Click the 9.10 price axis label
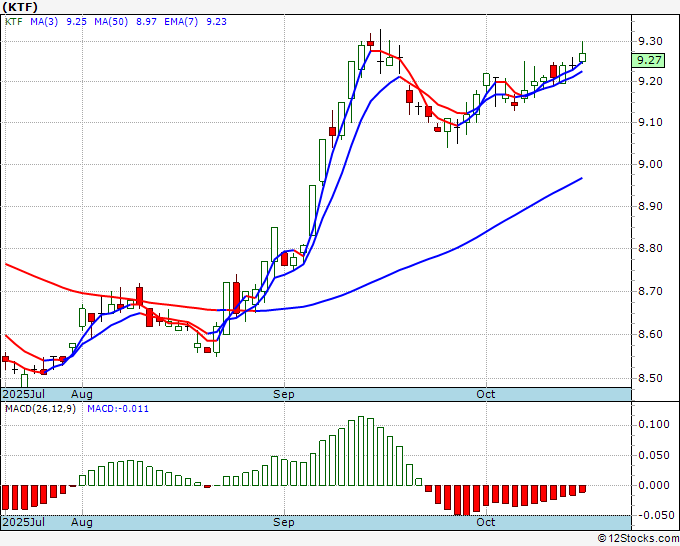The height and width of the screenshot is (546, 680). coord(651,123)
